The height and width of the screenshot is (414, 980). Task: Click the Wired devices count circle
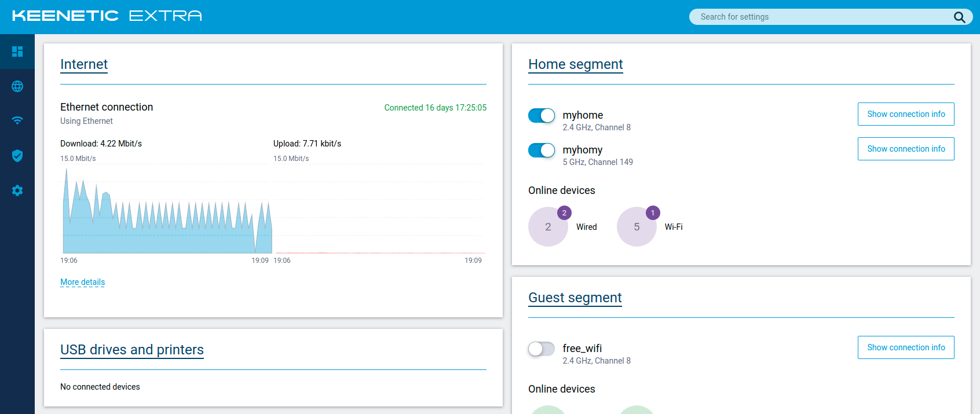548,227
